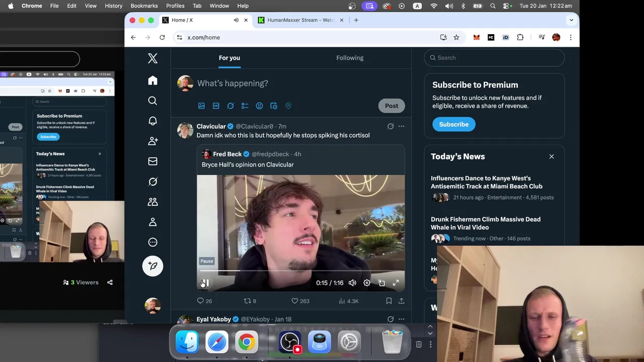Open Eyal Yakoby profile name

click(213, 319)
